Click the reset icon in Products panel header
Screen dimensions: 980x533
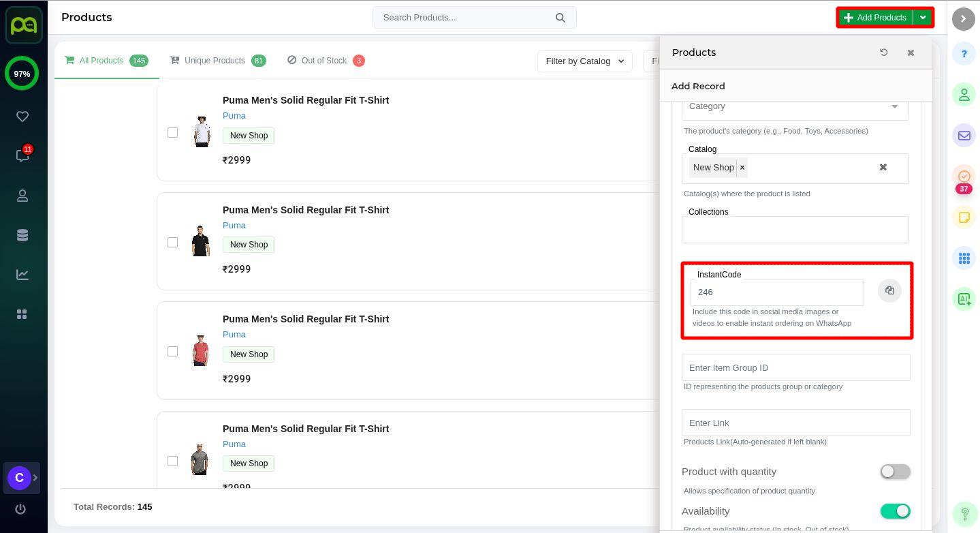coord(884,52)
